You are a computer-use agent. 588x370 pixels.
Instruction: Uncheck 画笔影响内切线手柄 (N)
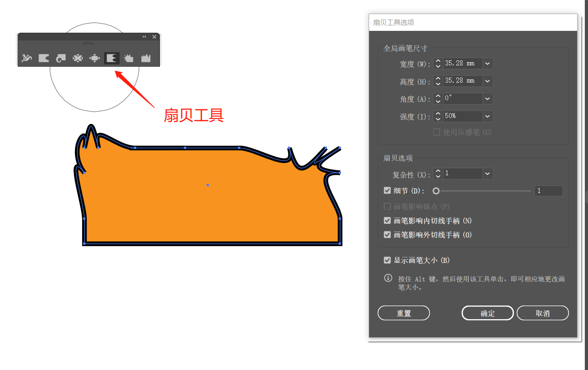[x=387, y=221]
